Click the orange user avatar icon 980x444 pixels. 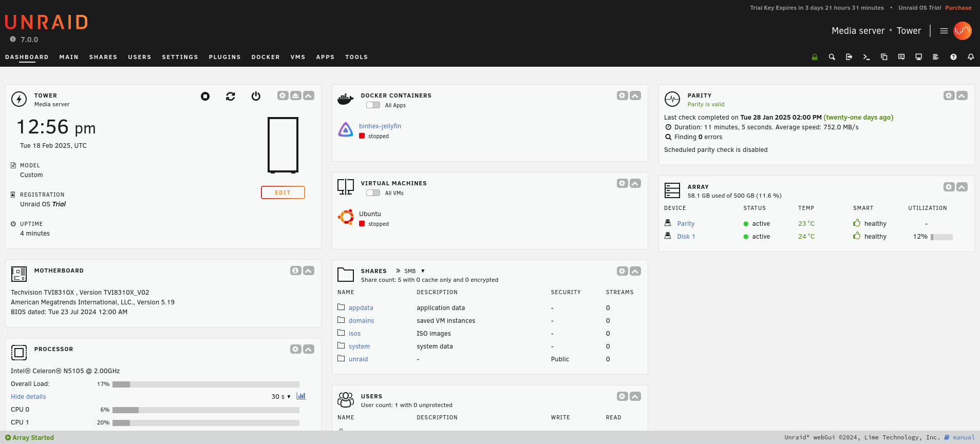pos(963,31)
